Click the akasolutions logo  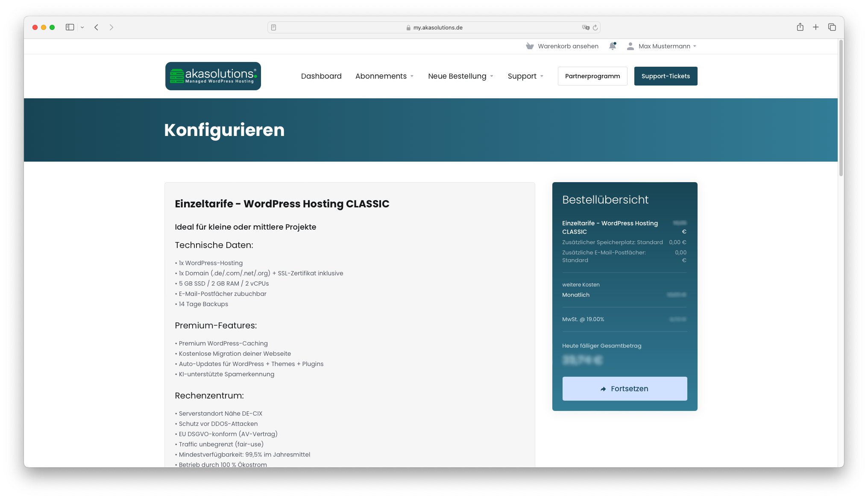point(213,76)
